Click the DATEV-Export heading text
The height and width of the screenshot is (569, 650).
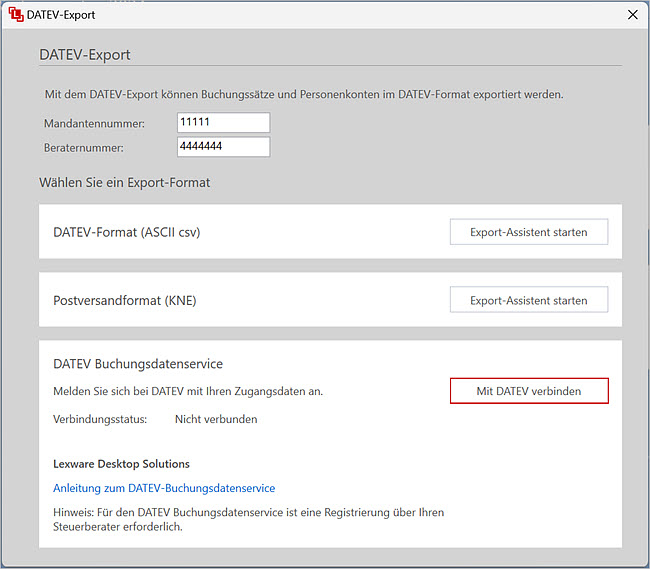[x=85, y=55]
